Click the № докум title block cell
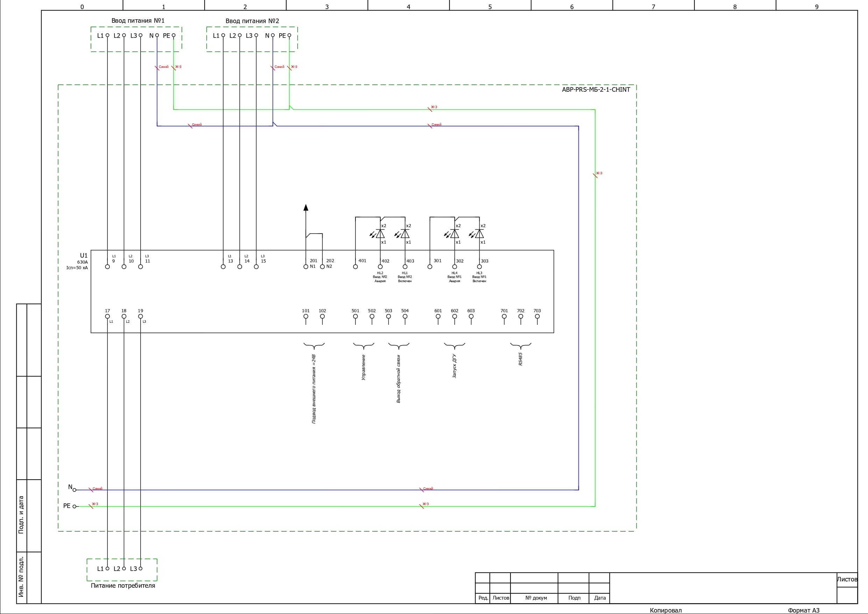The height and width of the screenshot is (614, 868). pos(536,598)
